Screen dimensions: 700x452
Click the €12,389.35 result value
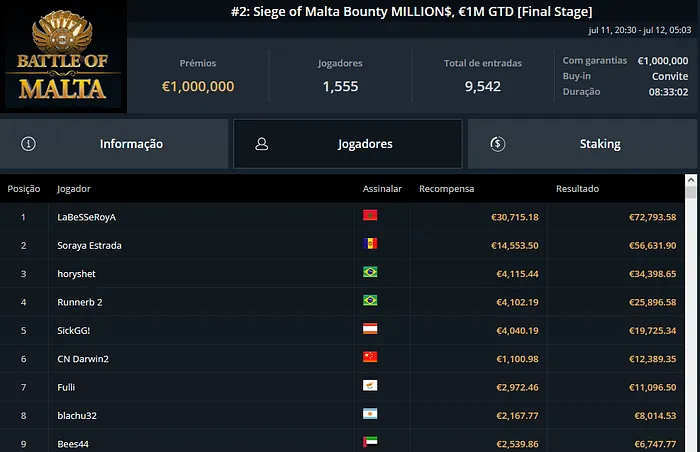click(x=653, y=359)
